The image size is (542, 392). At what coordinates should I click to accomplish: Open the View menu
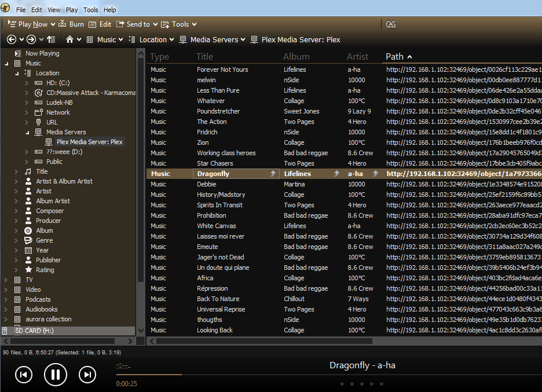tap(54, 10)
